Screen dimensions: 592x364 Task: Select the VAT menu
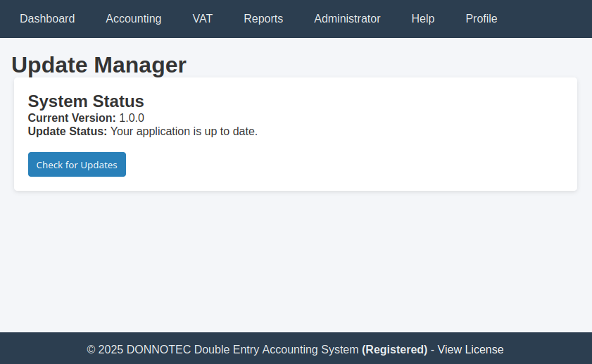[x=202, y=18]
